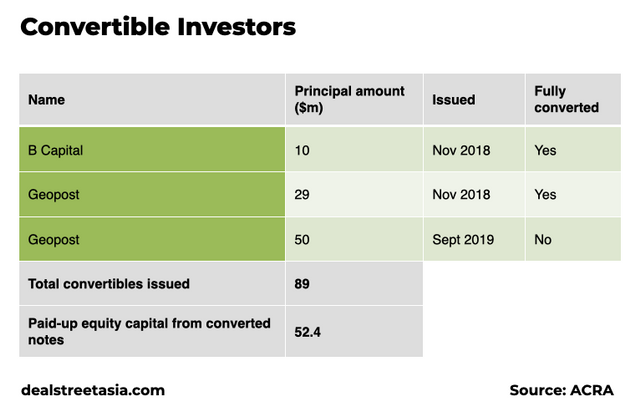The width and height of the screenshot is (640, 415).
Task: Click the principal amount '10' cell
Action: [303, 151]
